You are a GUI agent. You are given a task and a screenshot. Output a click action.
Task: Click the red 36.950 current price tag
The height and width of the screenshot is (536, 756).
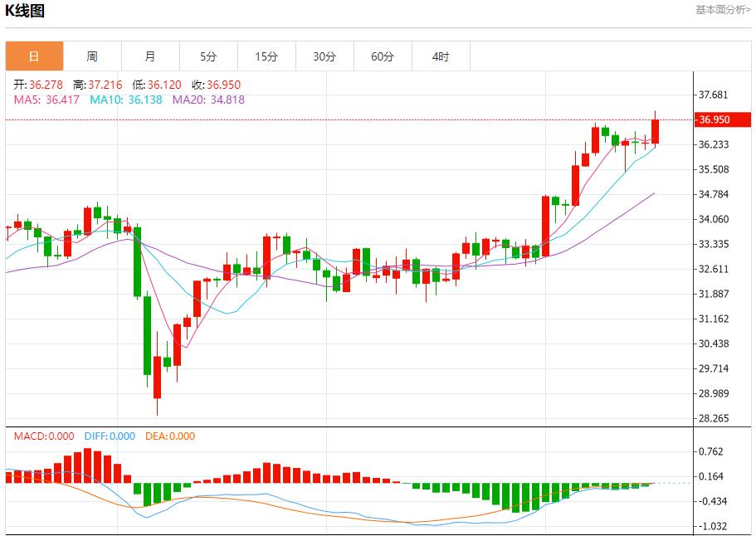(x=714, y=119)
